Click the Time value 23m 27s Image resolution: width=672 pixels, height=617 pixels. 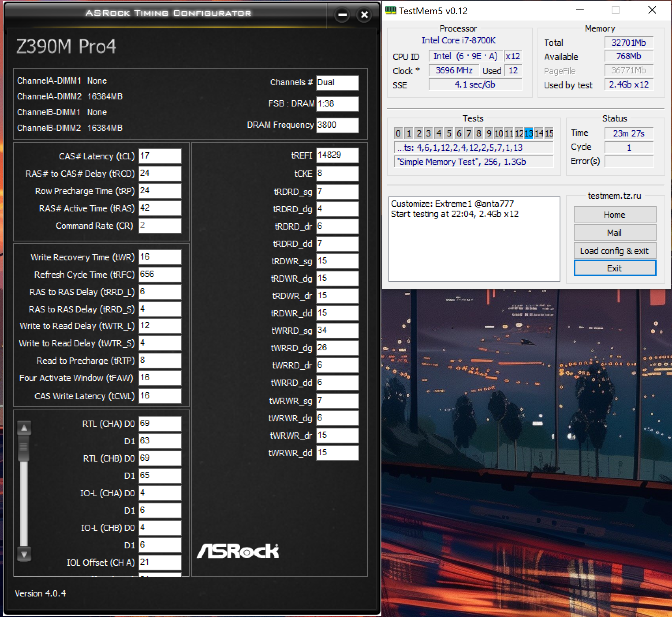coord(629,133)
